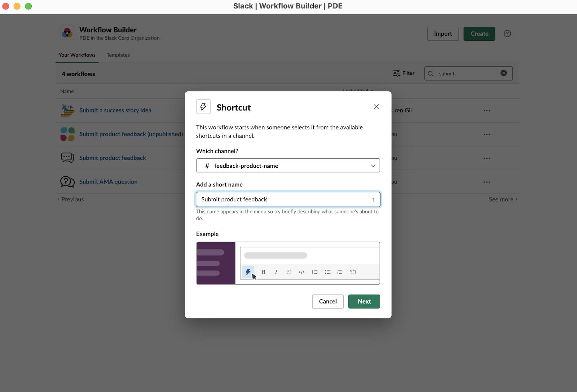Open Submit AMA question workflow

(x=109, y=182)
